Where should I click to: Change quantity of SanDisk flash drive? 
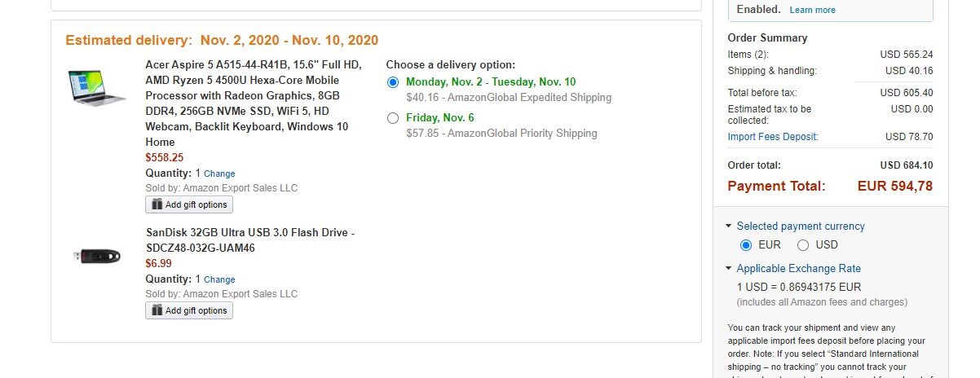(219, 279)
